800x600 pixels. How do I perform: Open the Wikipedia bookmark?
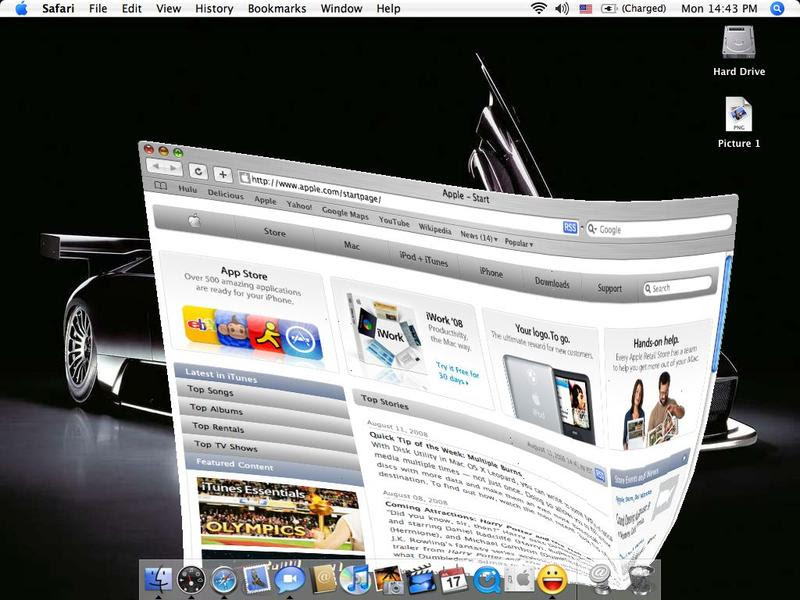tap(435, 228)
